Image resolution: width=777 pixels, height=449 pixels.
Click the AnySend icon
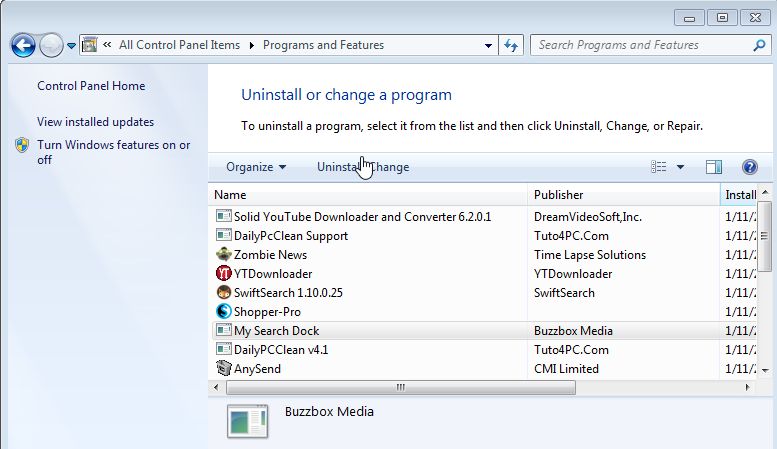pyautogui.click(x=224, y=368)
